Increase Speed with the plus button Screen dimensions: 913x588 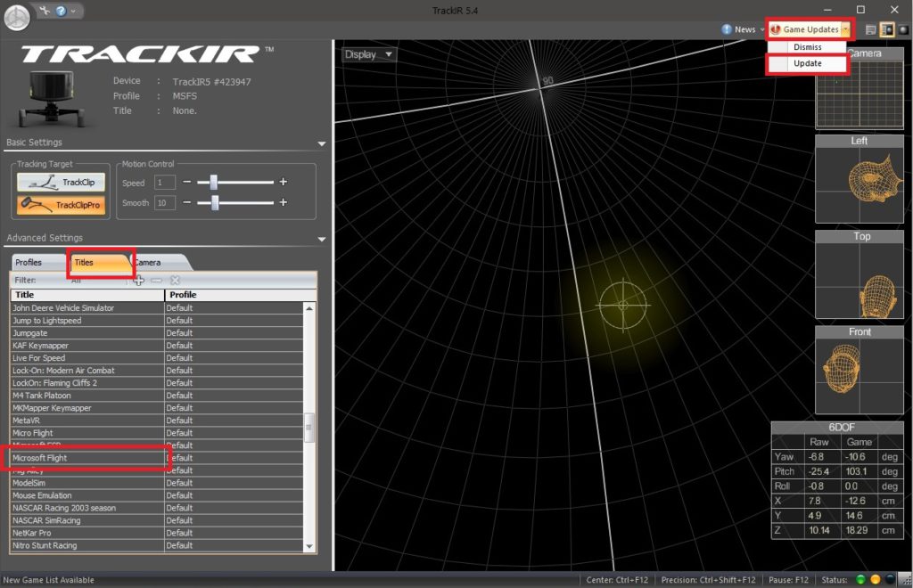[x=284, y=182]
